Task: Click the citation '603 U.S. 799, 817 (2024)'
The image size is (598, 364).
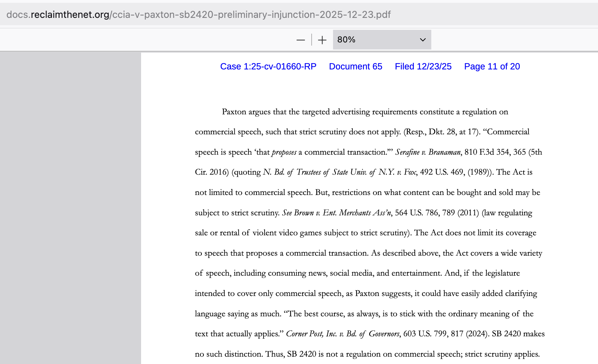Action: 445,334
